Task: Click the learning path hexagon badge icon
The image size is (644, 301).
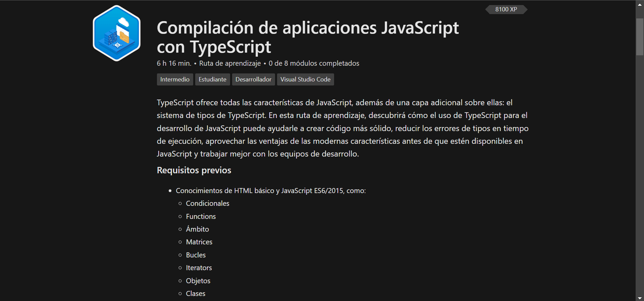Action: [x=117, y=33]
